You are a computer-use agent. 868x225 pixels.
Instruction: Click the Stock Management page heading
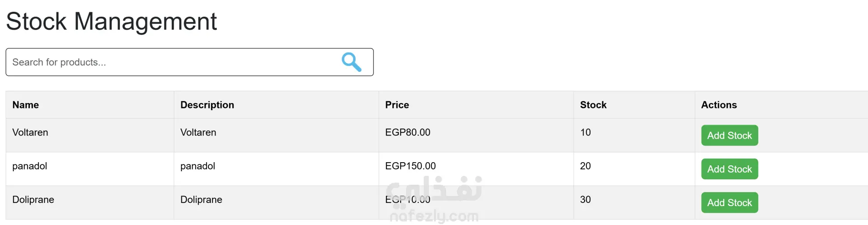(x=111, y=21)
